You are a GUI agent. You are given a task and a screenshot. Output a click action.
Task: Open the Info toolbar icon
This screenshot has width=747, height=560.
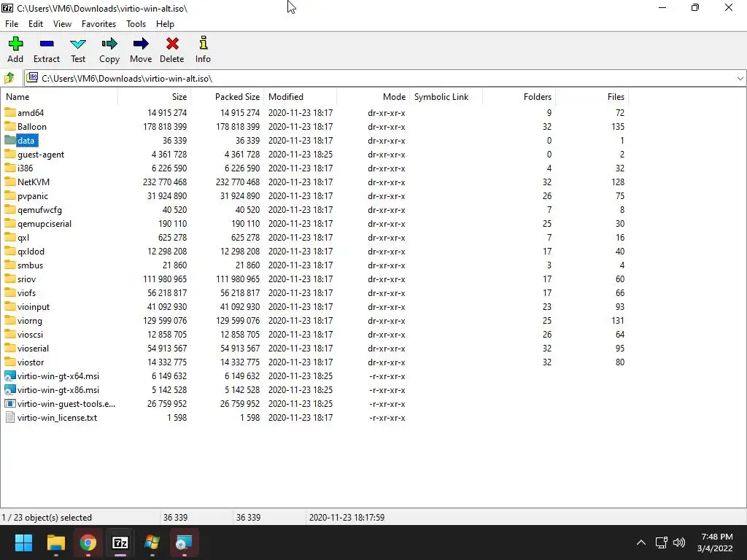pos(203,43)
